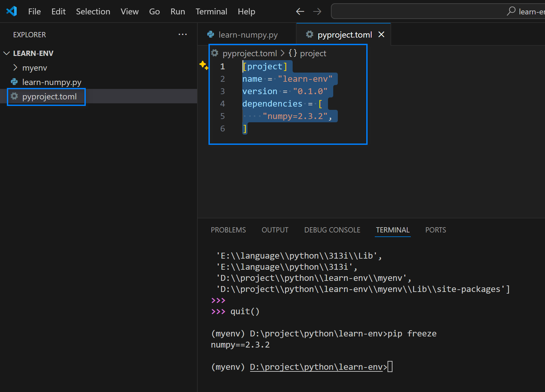Click the "numpy=2.3.2" dependency string
This screenshot has height=392, width=545.
295,116
